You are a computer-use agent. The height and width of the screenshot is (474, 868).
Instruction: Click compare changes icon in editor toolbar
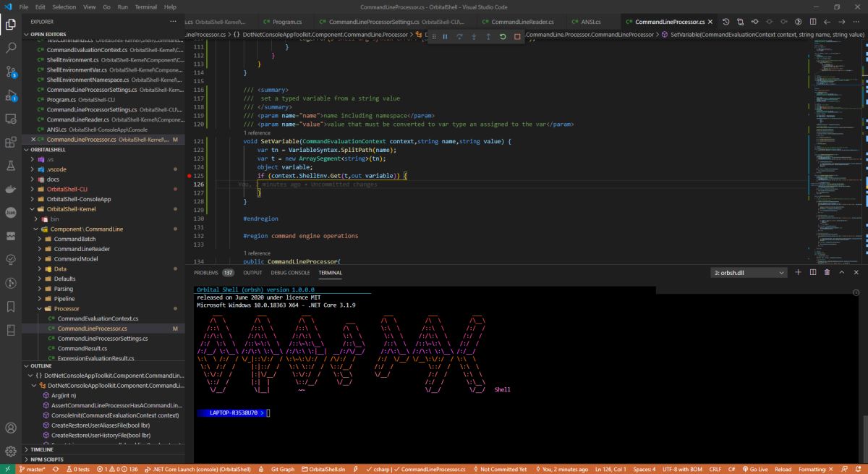click(741, 22)
